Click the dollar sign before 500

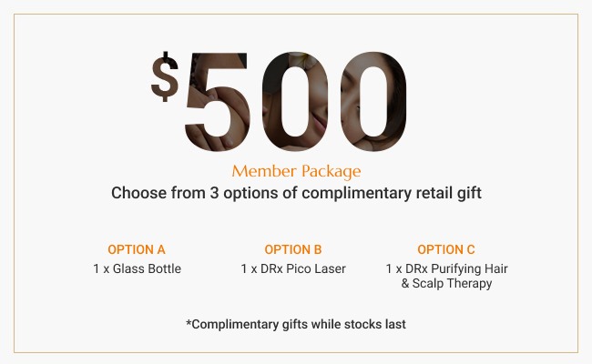164,79
